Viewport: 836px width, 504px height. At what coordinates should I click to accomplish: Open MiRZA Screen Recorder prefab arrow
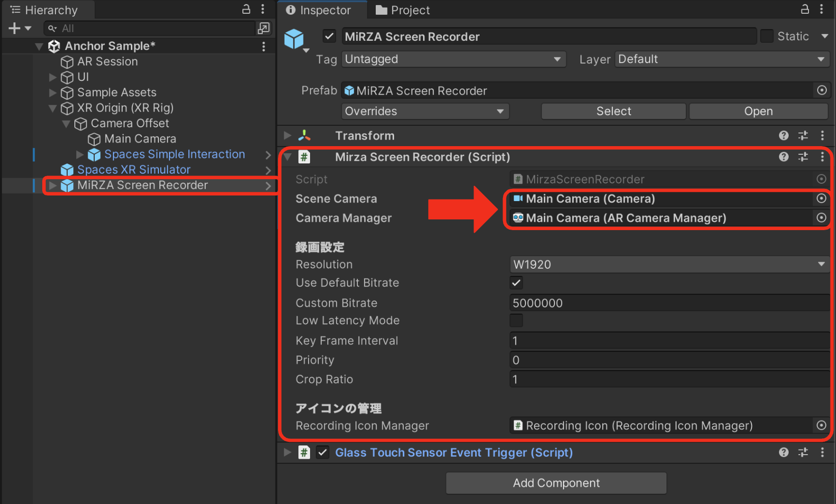pyautogui.click(x=268, y=186)
